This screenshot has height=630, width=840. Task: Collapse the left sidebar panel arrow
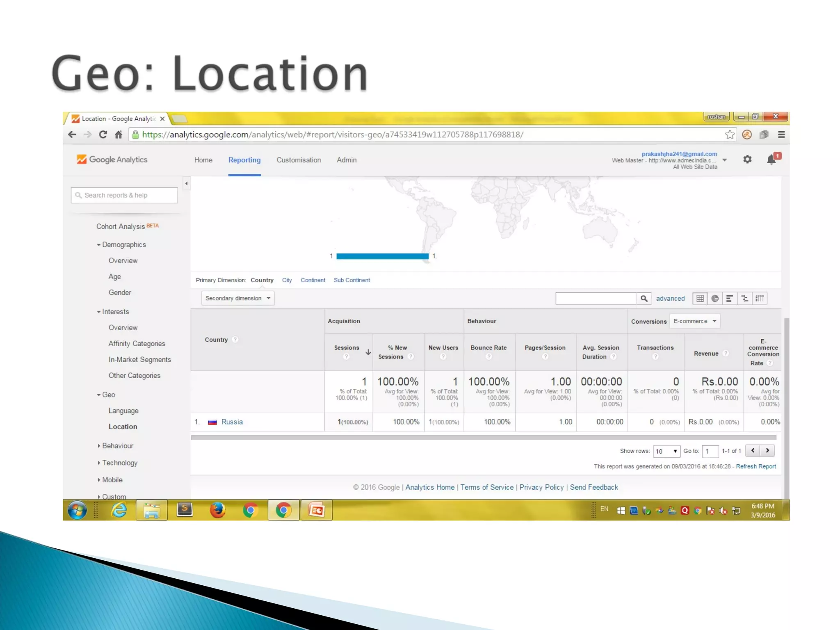point(187,183)
